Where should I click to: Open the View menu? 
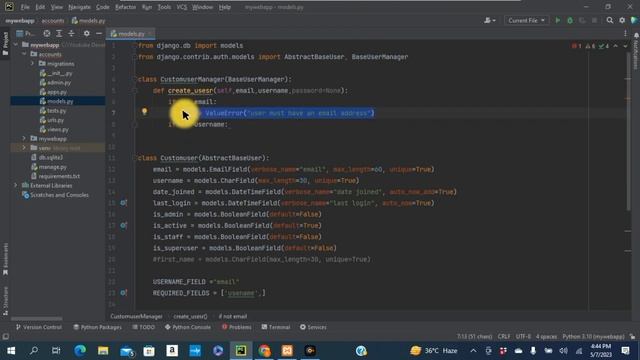tap(57, 7)
